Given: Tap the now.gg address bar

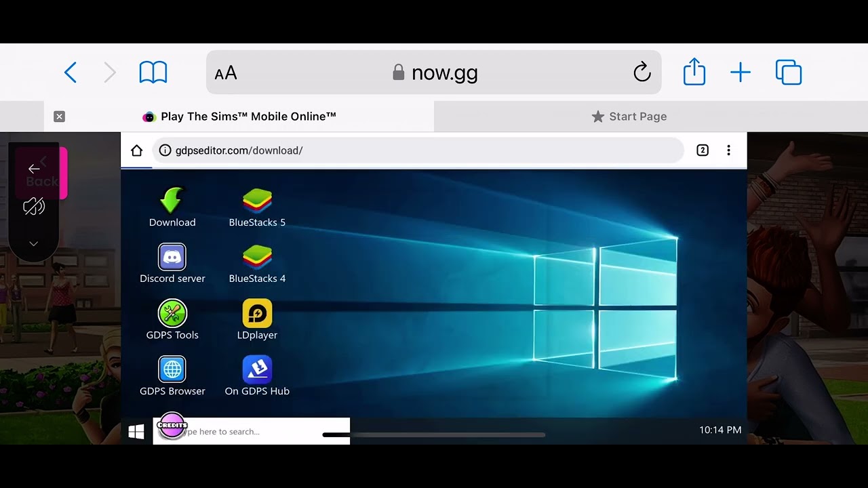Looking at the screenshot, I should [434, 73].
